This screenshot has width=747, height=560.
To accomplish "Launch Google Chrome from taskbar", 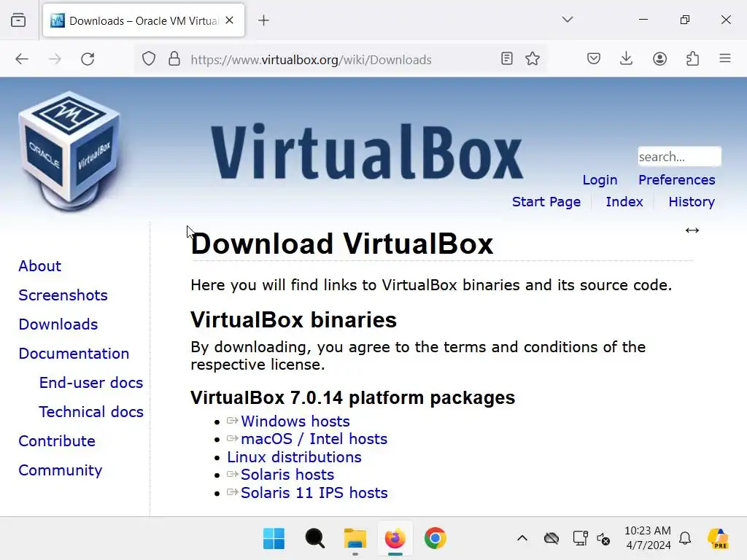I will (436, 539).
